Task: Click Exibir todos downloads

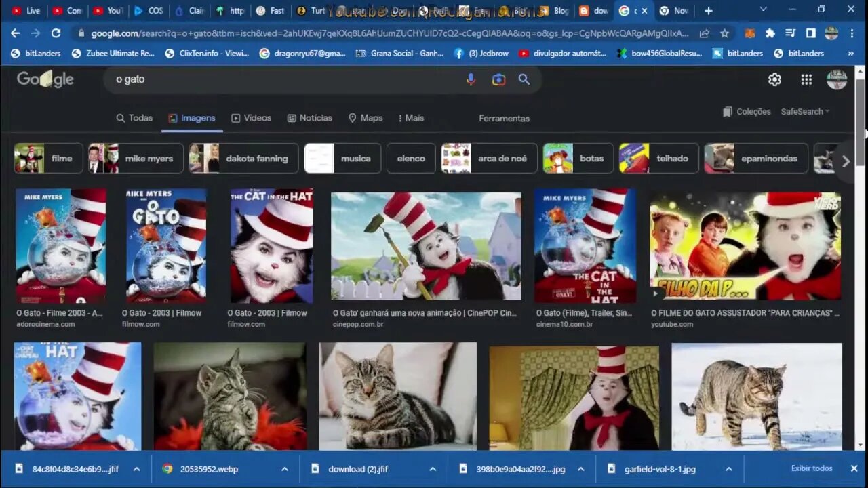Action: click(x=812, y=468)
